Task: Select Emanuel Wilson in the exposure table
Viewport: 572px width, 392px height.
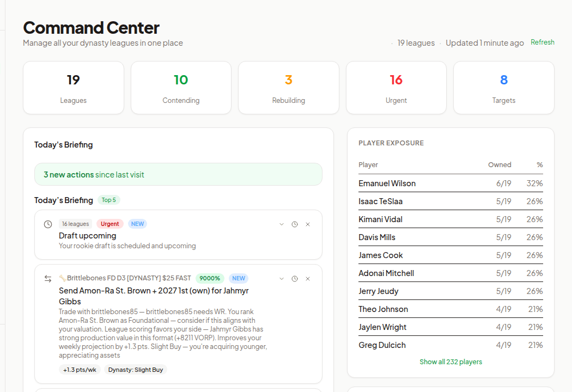Action: tap(388, 183)
